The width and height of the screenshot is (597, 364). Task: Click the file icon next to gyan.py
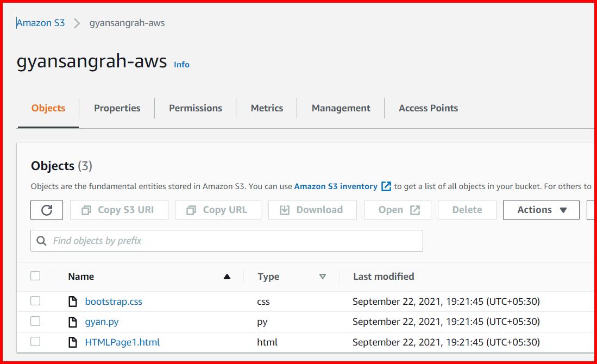coord(72,322)
